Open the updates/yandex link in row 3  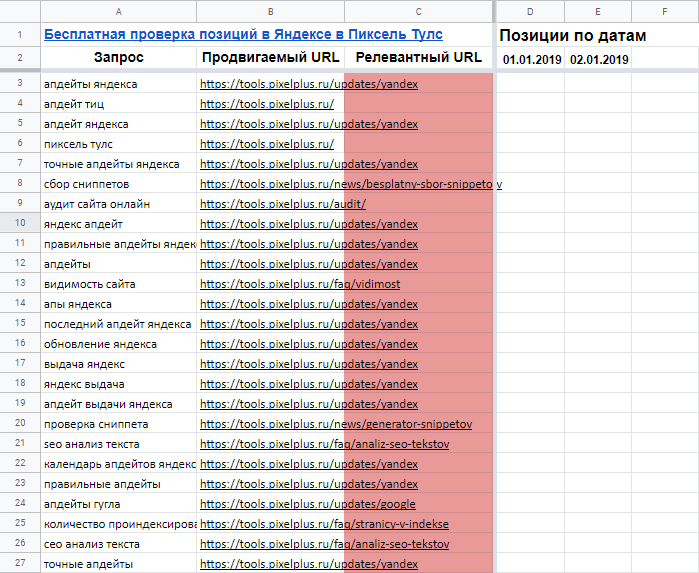tap(309, 84)
